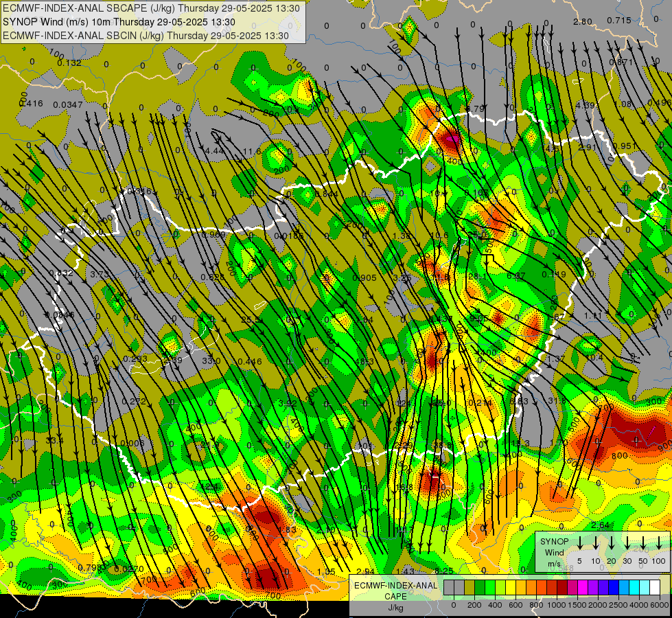
Task: Click the ECMWF-INDEX-ANAL label in the CAPE legend
Action: 396,586
